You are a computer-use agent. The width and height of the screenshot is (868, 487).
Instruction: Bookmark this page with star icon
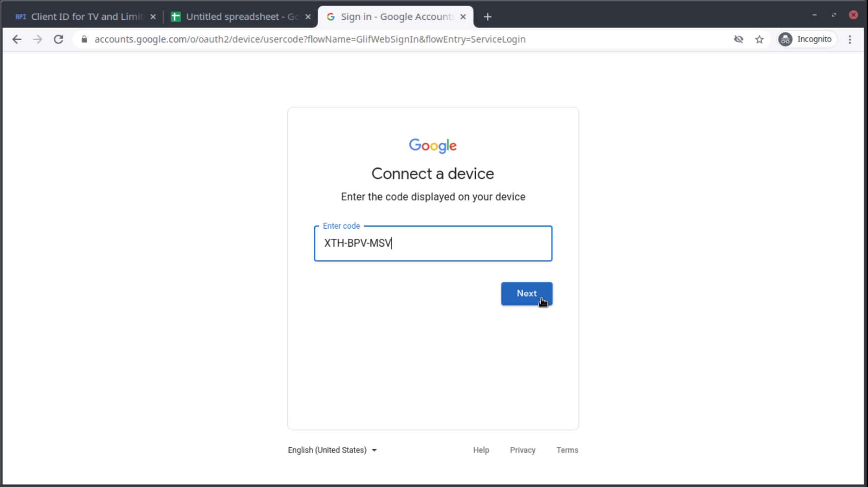tap(759, 39)
